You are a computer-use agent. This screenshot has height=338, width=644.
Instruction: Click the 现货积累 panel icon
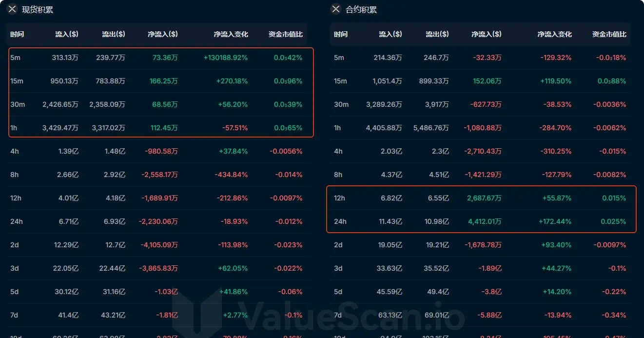[12, 9]
